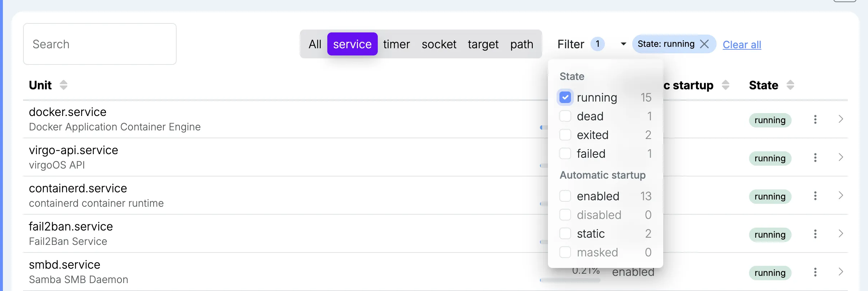
Task: Click the virgo-api.service unit name
Action: click(73, 150)
